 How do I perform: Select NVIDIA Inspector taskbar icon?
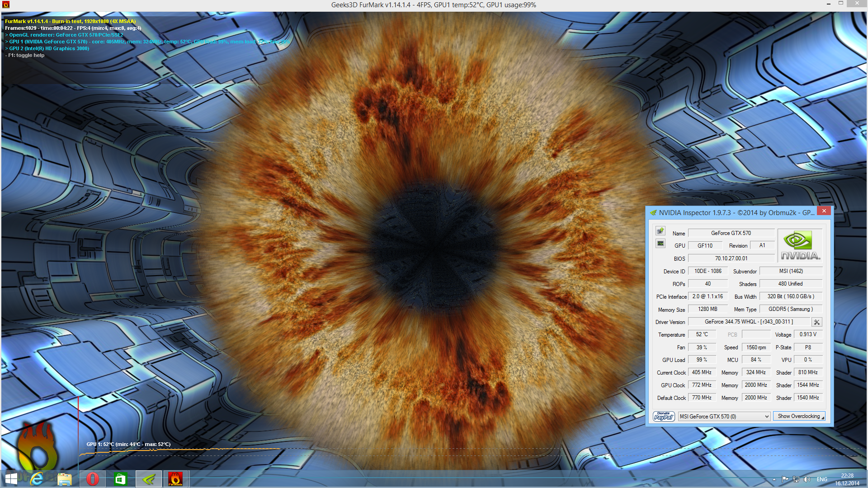[148, 479]
